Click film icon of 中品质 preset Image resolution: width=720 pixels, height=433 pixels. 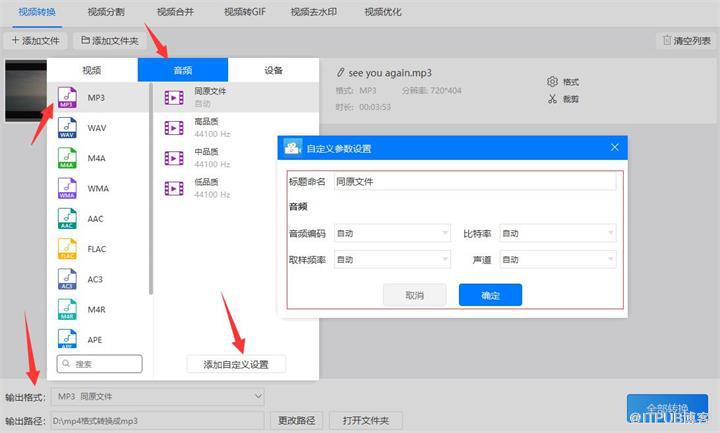coord(174,158)
